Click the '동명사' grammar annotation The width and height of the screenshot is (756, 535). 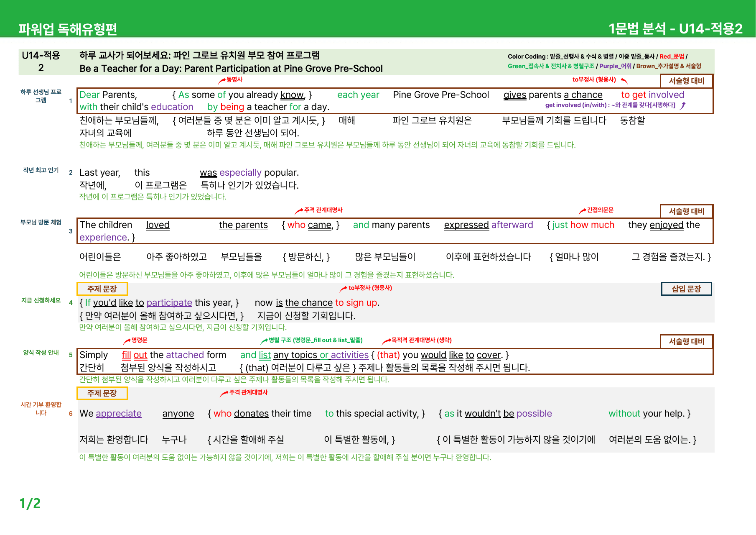click(x=234, y=79)
